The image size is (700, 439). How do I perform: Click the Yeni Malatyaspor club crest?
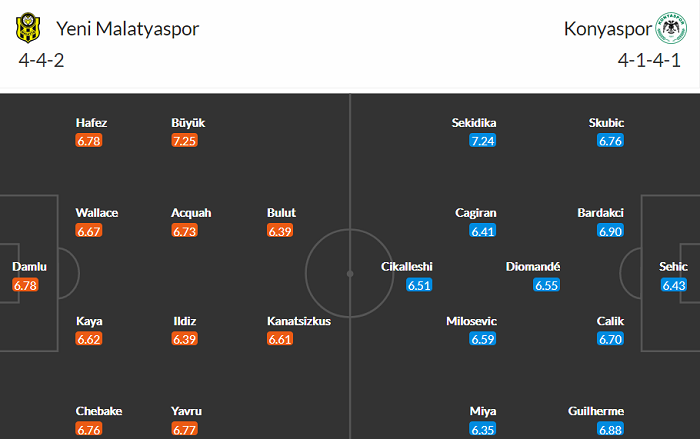[27, 28]
